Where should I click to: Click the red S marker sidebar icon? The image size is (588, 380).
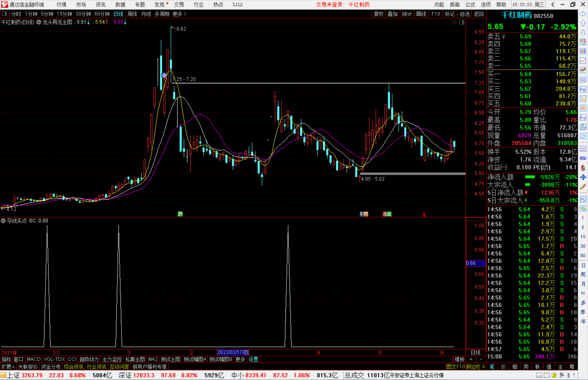click(x=583, y=168)
